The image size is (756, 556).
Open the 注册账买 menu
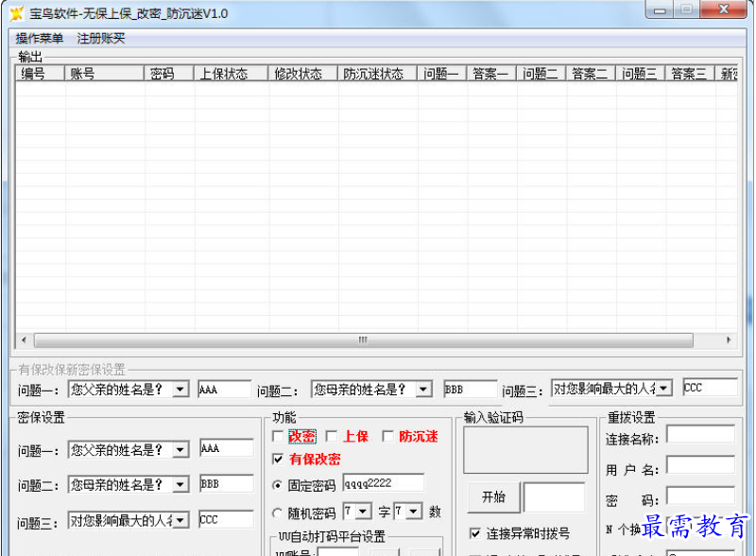click(101, 38)
